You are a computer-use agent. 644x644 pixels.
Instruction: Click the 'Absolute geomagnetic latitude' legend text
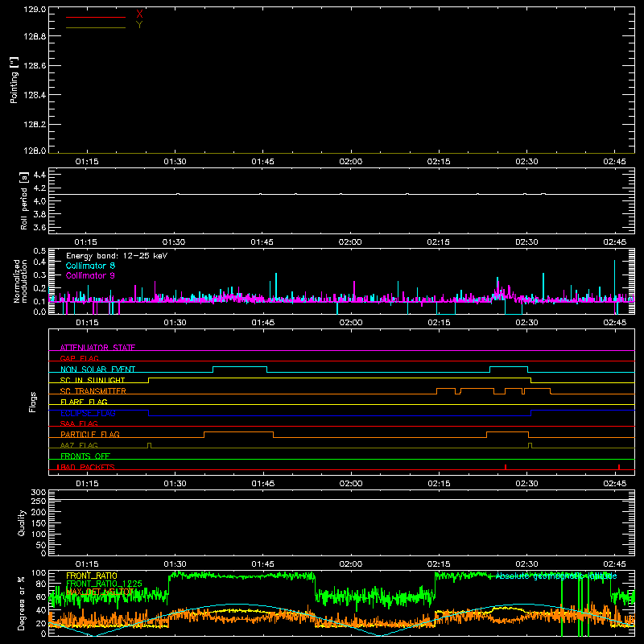tap(556, 576)
